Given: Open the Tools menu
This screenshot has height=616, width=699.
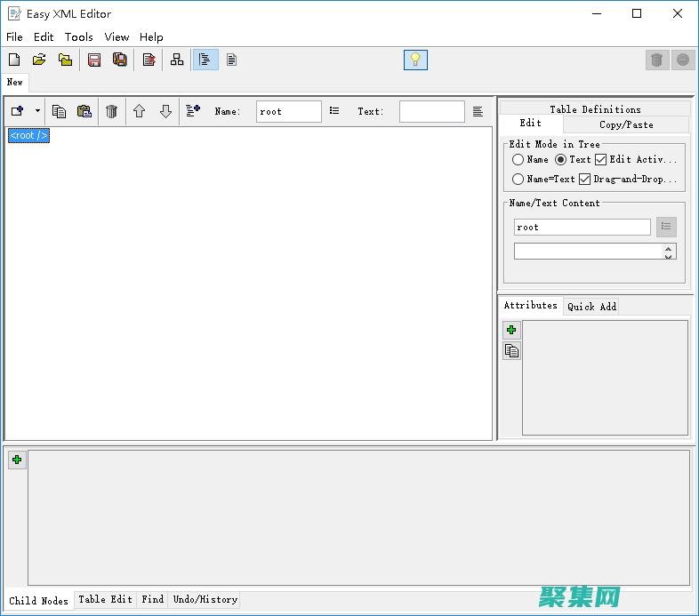Looking at the screenshot, I should (x=78, y=37).
